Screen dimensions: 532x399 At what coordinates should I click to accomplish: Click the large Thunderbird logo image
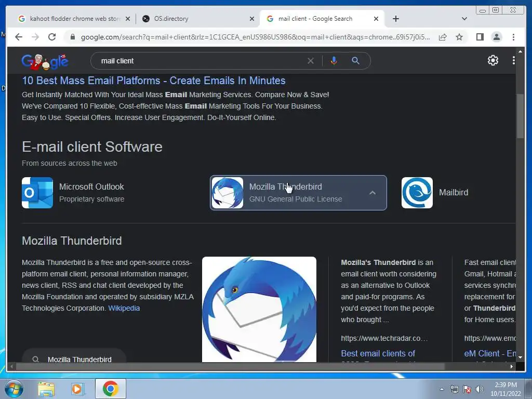click(x=259, y=309)
